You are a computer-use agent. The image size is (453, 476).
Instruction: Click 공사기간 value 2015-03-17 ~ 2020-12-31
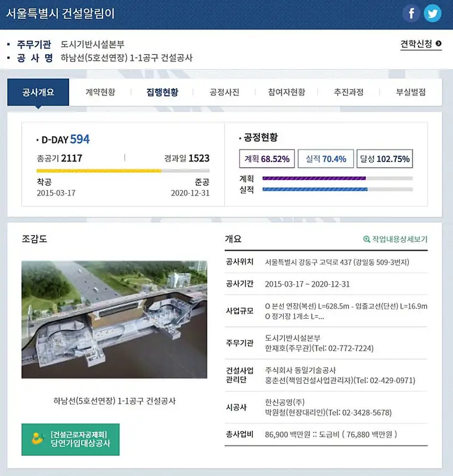pyautogui.click(x=307, y=284)
